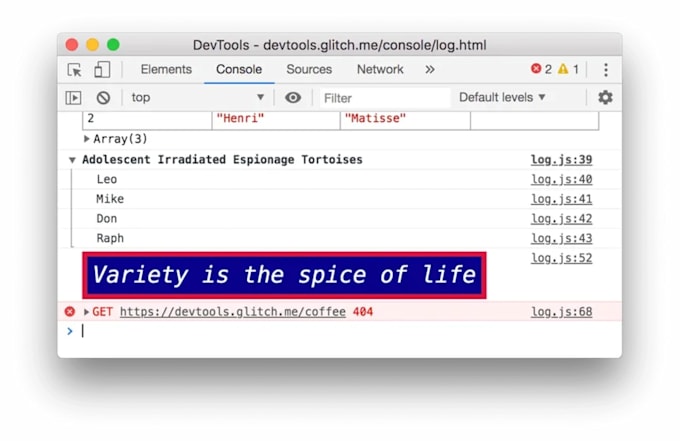Open the log.js:41 source link
680x441 pixels.
tap(562, 199)
